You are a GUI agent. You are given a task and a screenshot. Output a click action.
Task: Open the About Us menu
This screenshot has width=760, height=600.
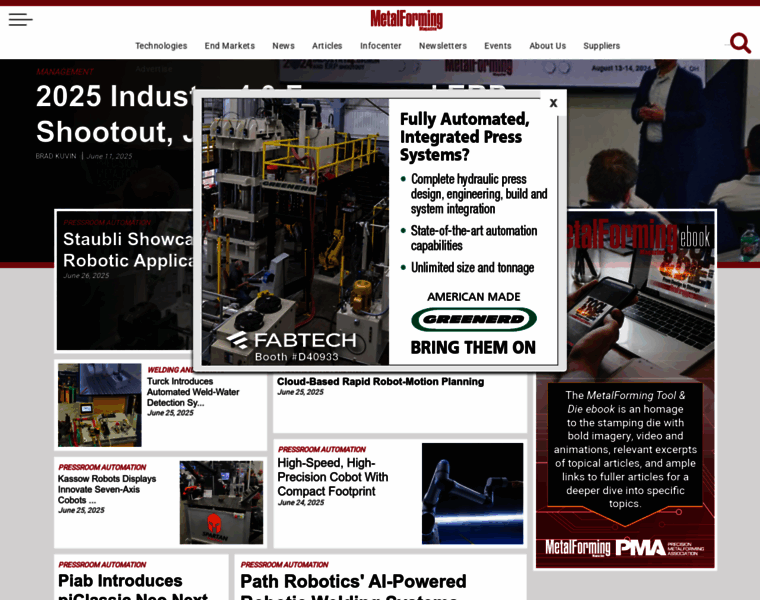coord(547,46)
